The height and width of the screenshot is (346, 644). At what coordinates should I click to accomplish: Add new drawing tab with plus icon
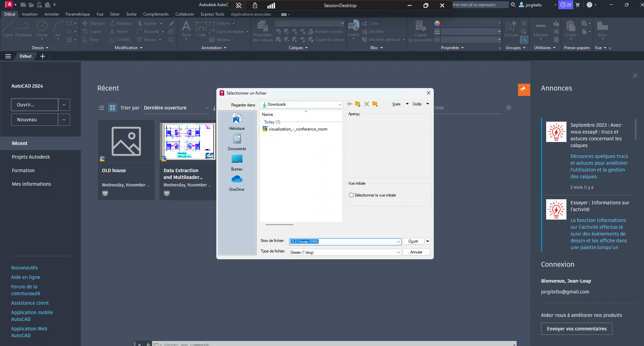(x=43, y=56)
